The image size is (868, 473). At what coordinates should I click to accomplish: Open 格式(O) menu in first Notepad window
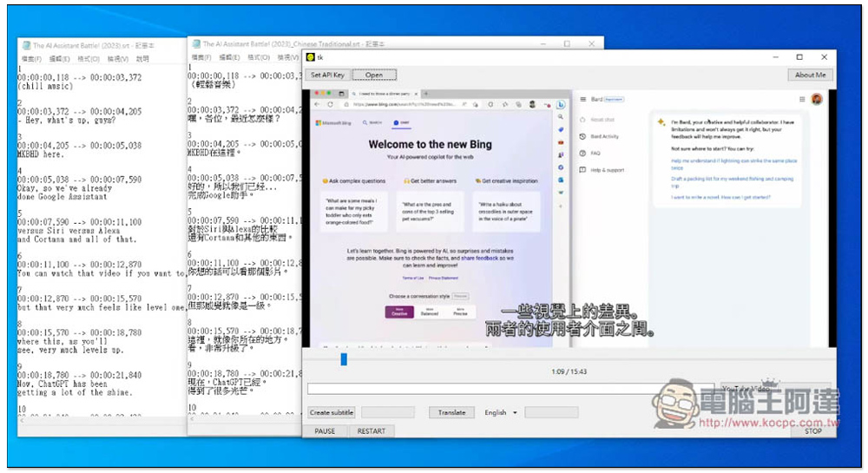pyautogui.click(x=89, y=59)
